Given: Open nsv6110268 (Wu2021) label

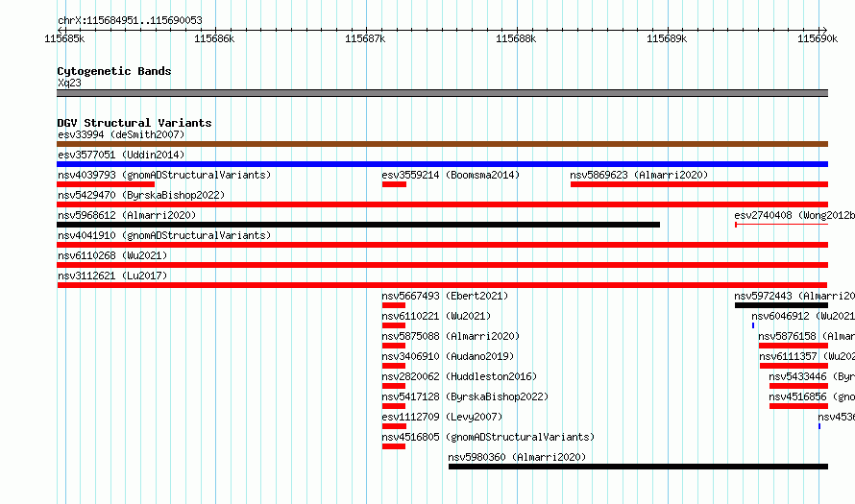Looking at the screenshot, I should click(x=112, y=255).
